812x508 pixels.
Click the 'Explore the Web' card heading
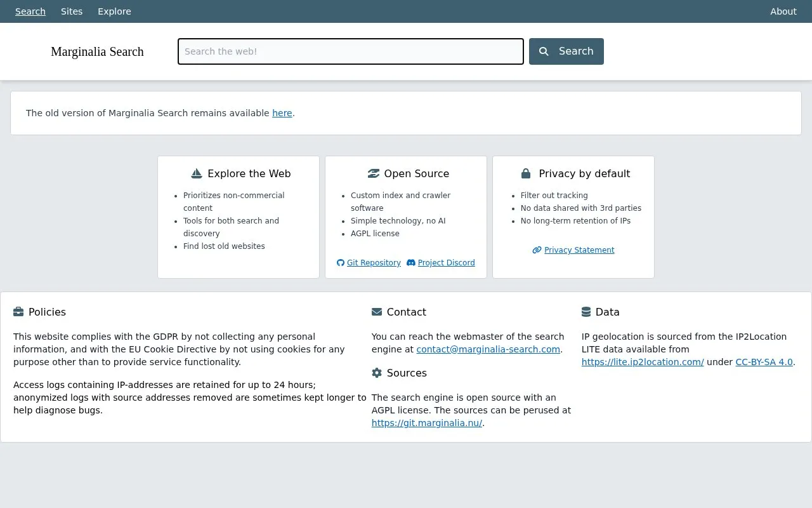tap(249, 173)
